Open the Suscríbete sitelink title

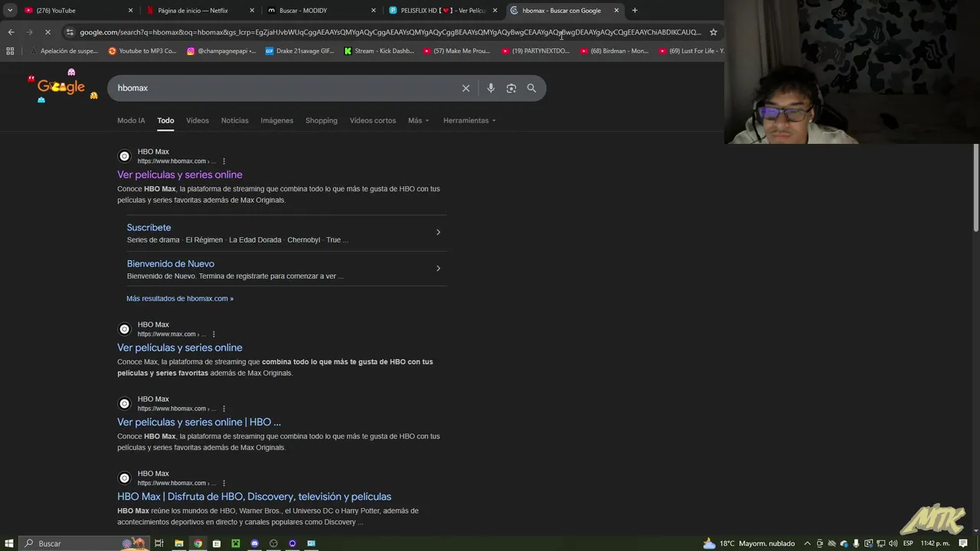(x=149, y=227)
